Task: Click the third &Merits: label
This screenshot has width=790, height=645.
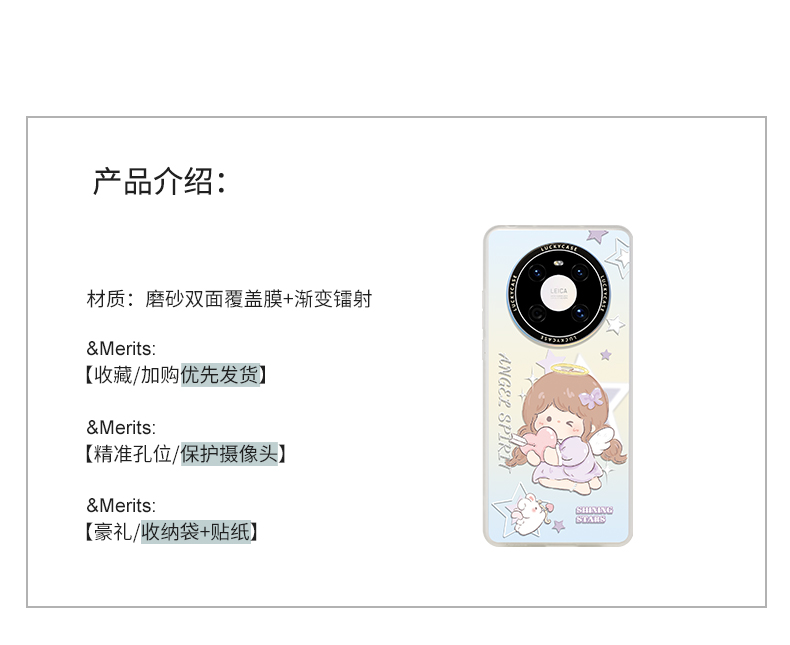Action: point(121,506)
